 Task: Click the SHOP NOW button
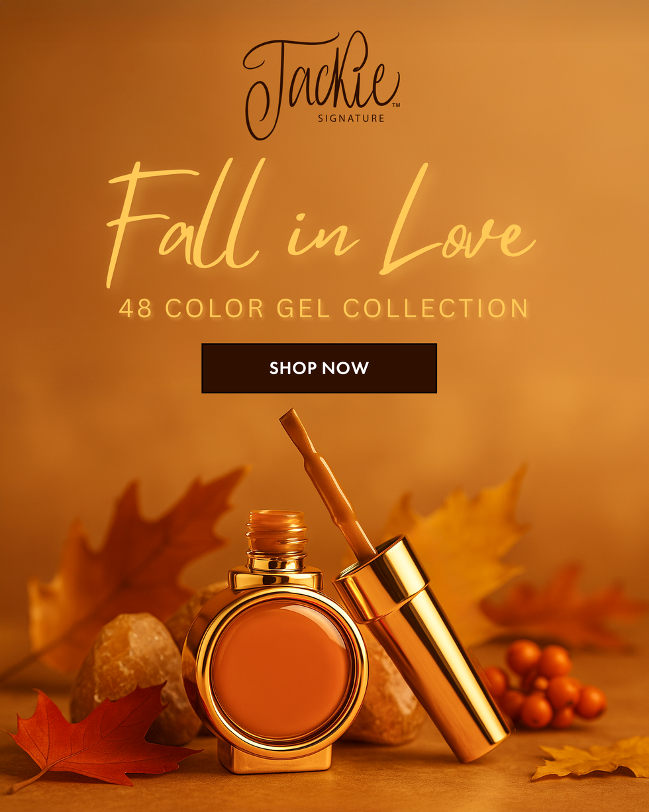point(319,368)
